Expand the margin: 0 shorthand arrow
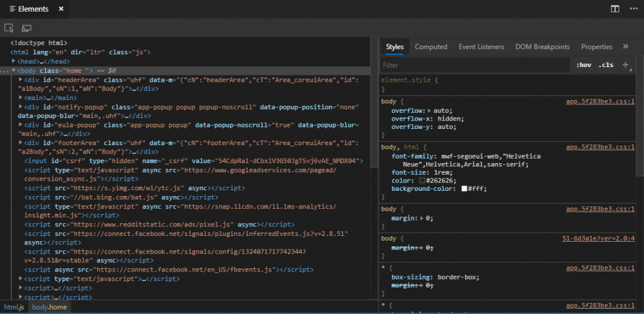Screen dimensions: 644x314 [x=421, y=218]
